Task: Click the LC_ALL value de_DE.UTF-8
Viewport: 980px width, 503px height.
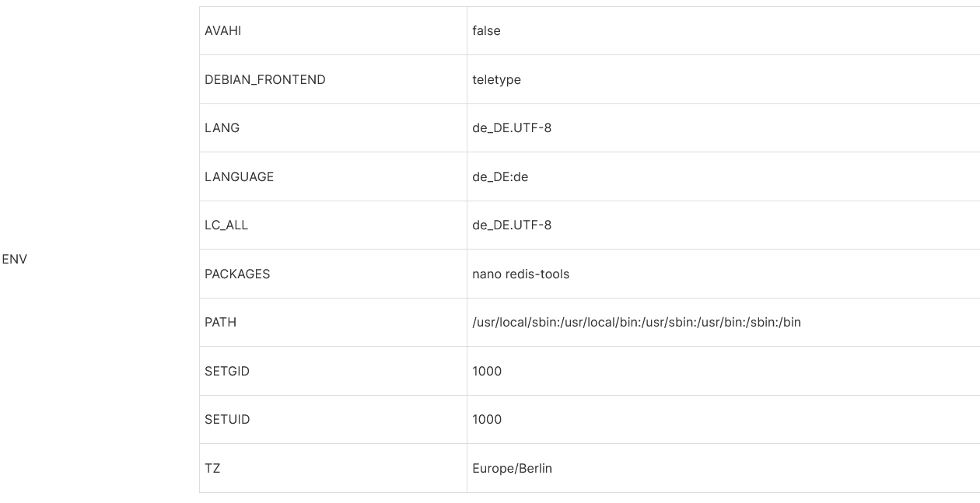Action: point(512,225)
